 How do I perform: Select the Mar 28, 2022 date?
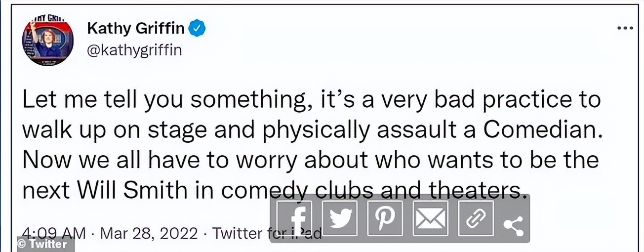tap(149, 231)
